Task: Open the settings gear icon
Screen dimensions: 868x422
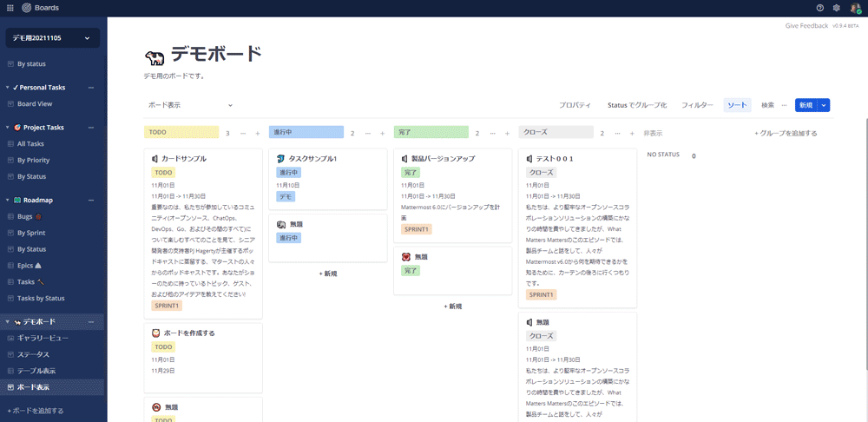Action: click(837, 8)
